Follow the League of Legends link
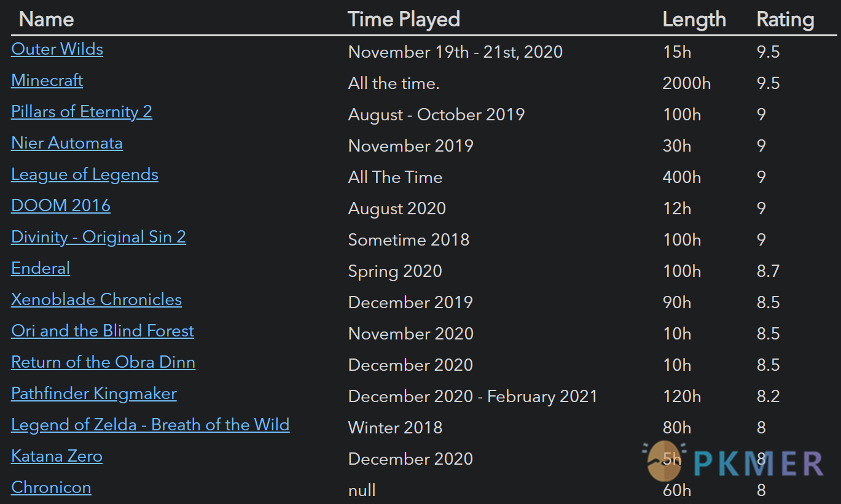This screenshot has height=504, width=841. tap(85, 174)
